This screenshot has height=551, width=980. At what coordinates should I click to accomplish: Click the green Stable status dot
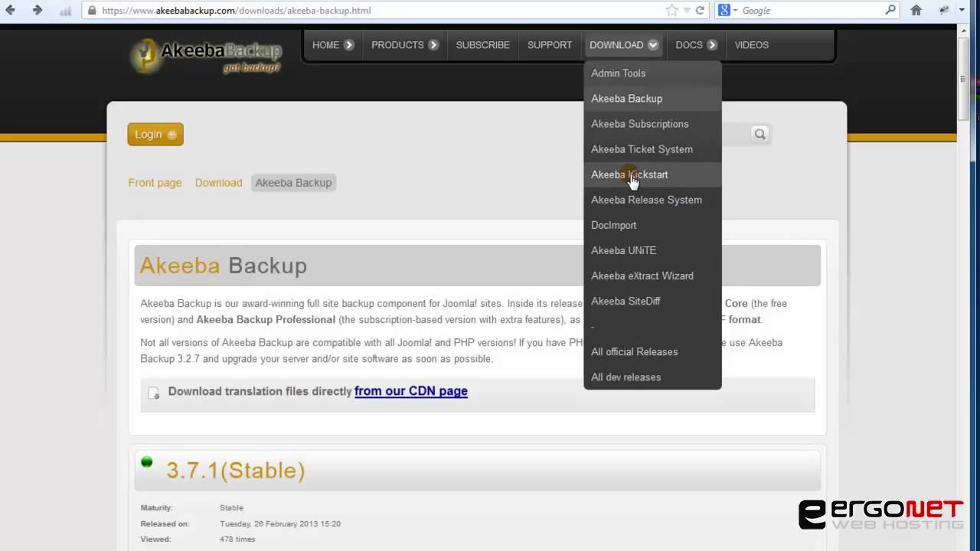click(147, 461)
